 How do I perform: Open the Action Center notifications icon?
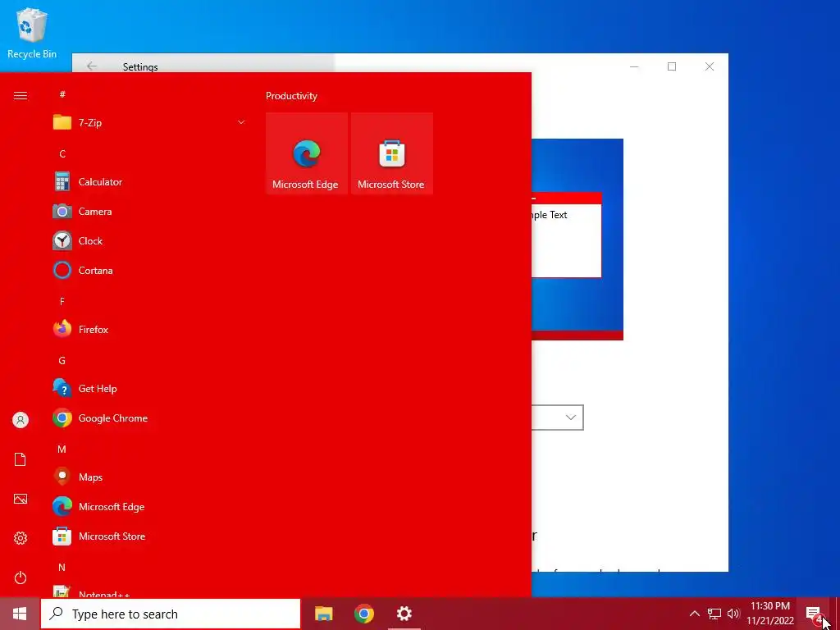pos(813,614)
